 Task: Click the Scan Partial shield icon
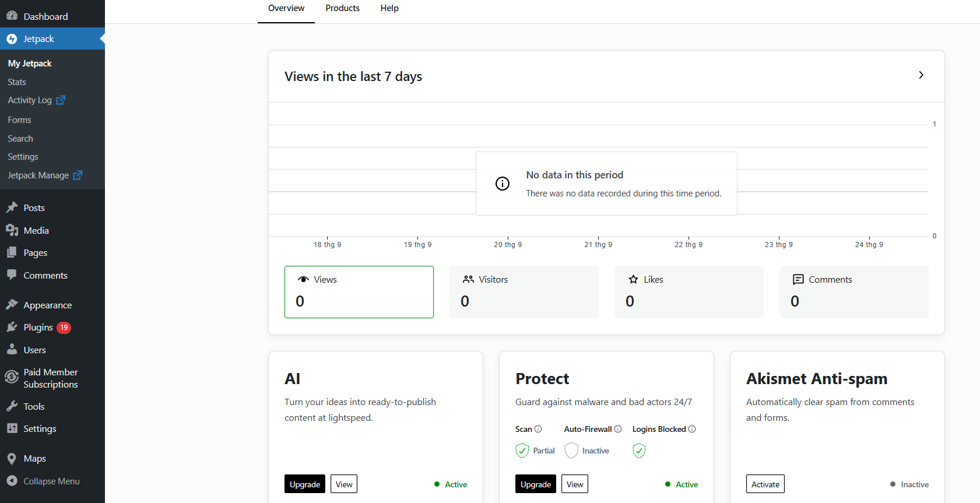point(522,451)
